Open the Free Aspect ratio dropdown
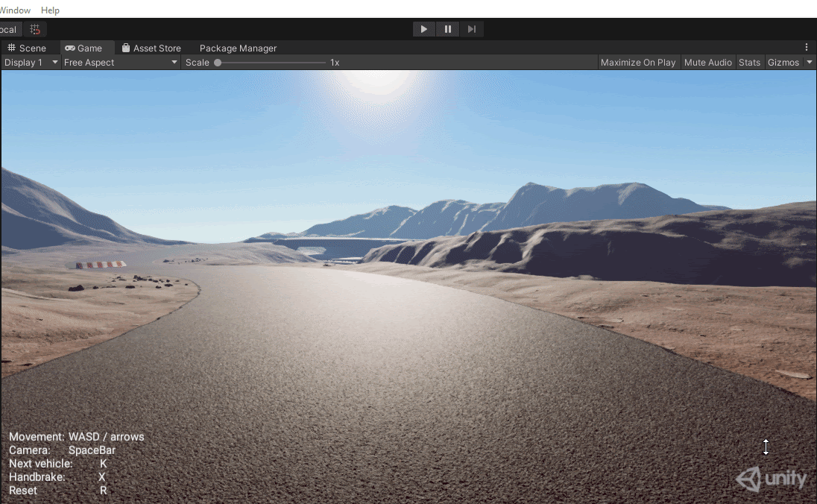Image resolution: width=817 pixels, height=504 pixels. click(x=121, y=63)
